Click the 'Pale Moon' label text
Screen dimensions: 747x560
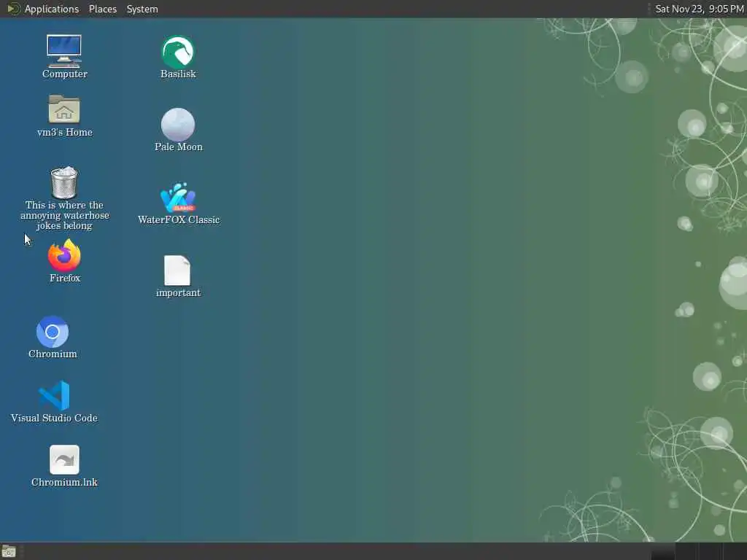click(179, 147)
